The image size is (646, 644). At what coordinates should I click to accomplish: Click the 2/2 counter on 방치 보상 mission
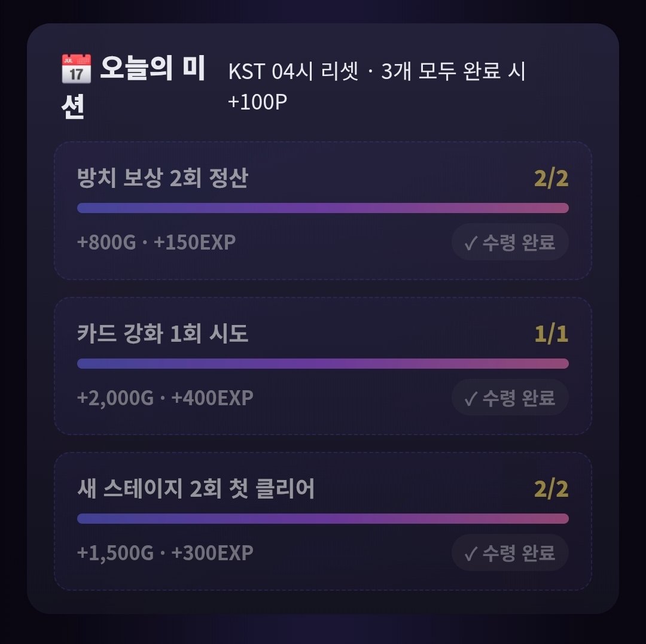551,178
